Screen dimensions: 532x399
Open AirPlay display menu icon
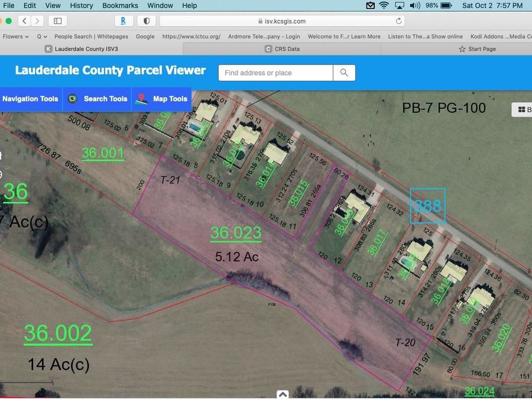(x=400, y=5)
